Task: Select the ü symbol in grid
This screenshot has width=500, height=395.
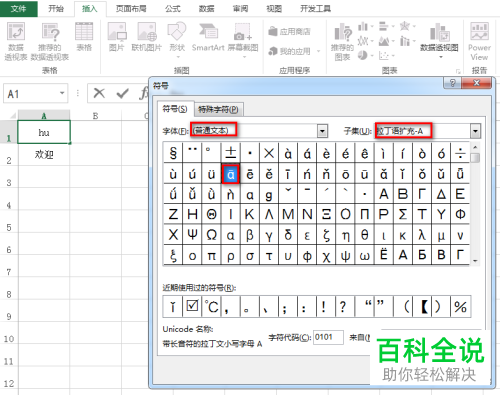Action: 211,174
